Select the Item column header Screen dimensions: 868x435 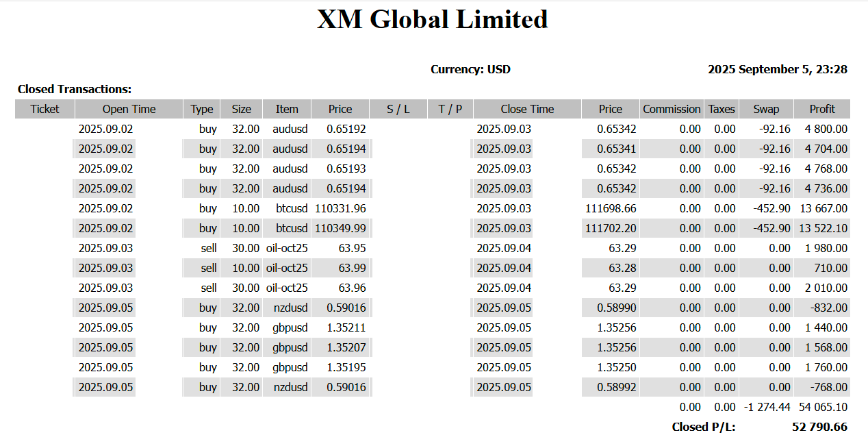287,109
